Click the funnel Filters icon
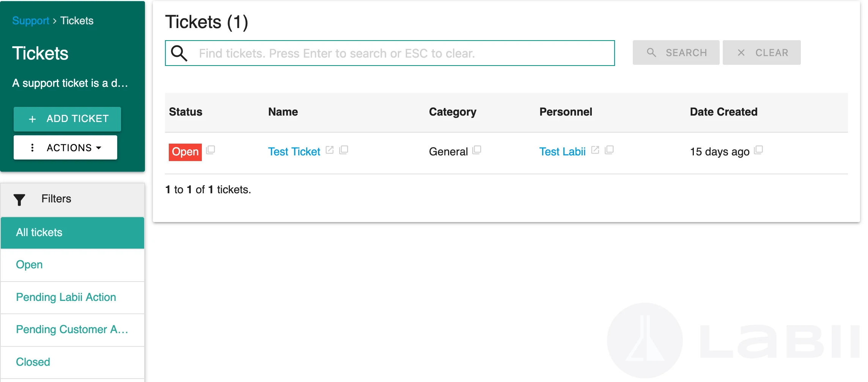Image resolution: width=868 pixels, height=382 pixels. click(19, 199)
